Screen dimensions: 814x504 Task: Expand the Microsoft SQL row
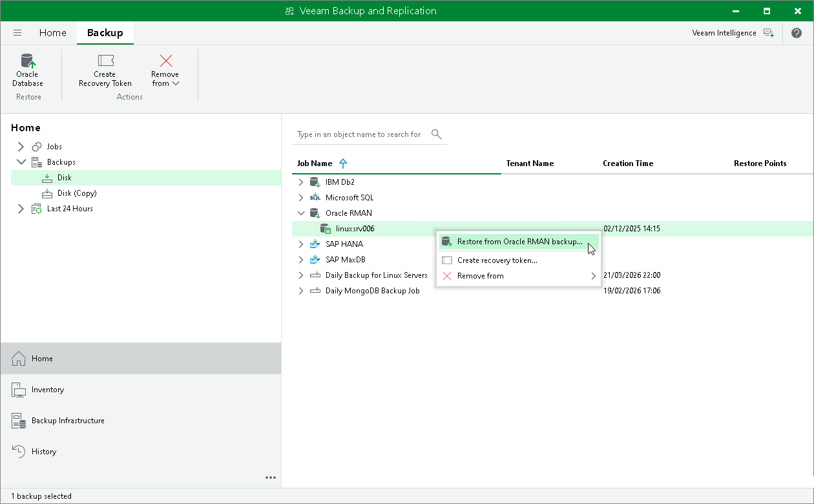click(x=300, y=198)
